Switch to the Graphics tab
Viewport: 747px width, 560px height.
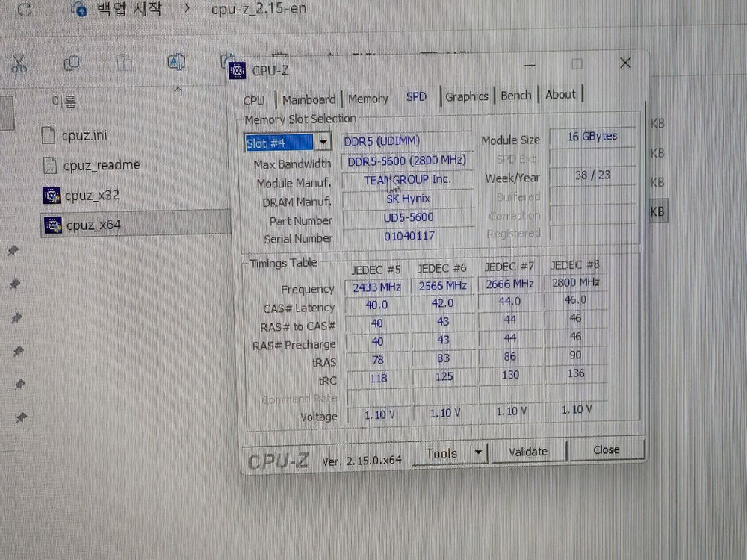click(467, 96)
